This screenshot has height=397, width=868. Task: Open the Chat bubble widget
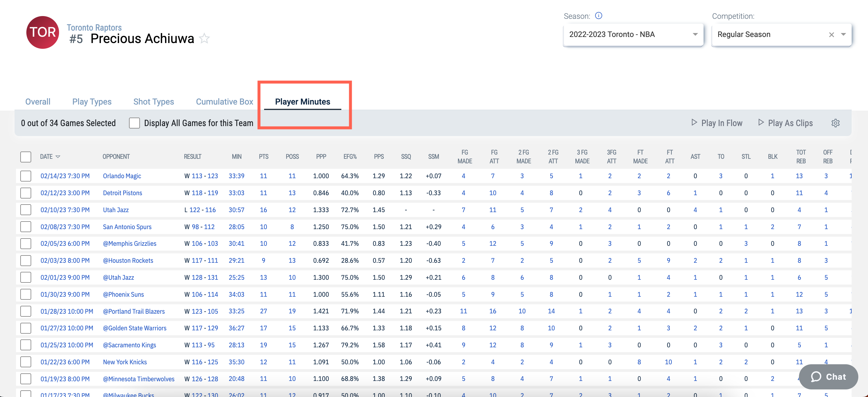(829, 376)
